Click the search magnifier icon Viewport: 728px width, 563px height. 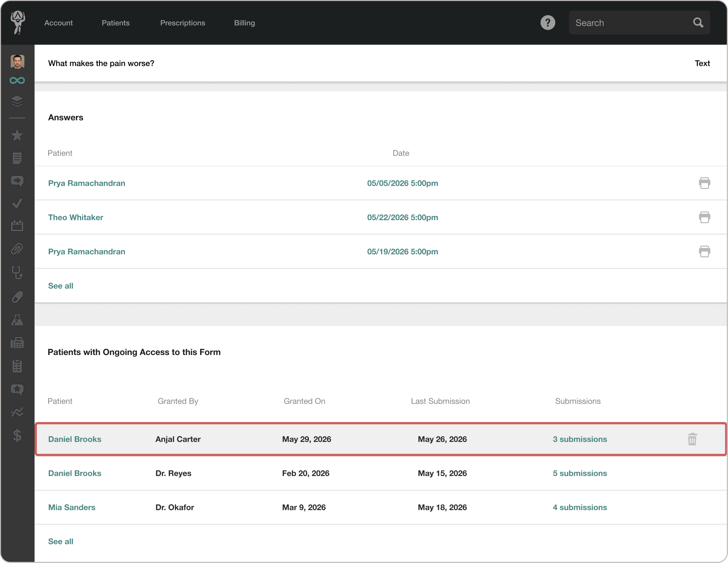(698, 23)
